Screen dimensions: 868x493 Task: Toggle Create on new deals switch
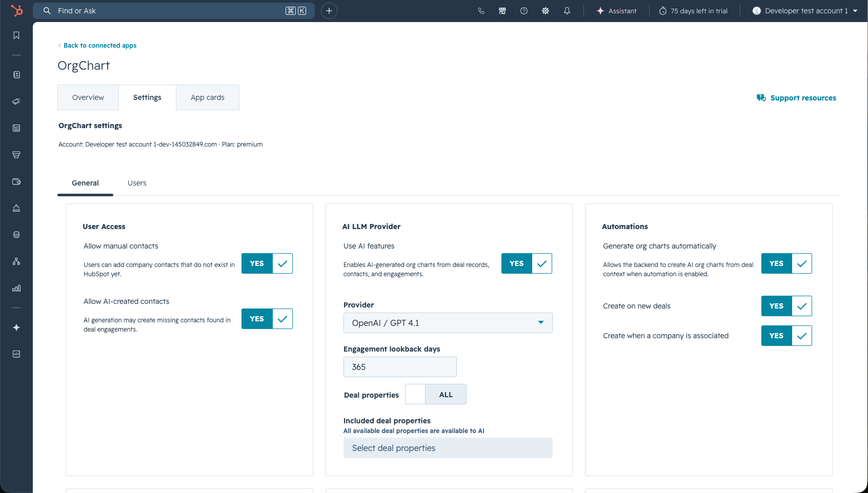coord(786,306)
